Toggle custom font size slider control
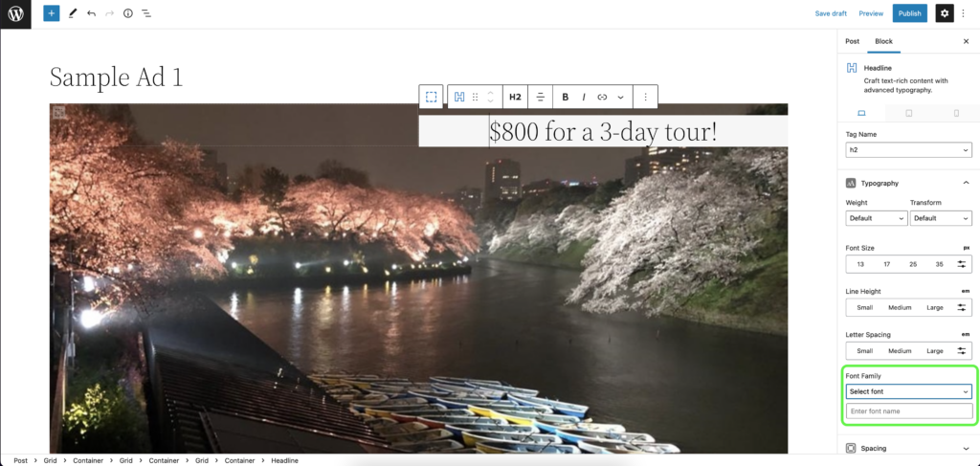 click(x=961, y=264)
